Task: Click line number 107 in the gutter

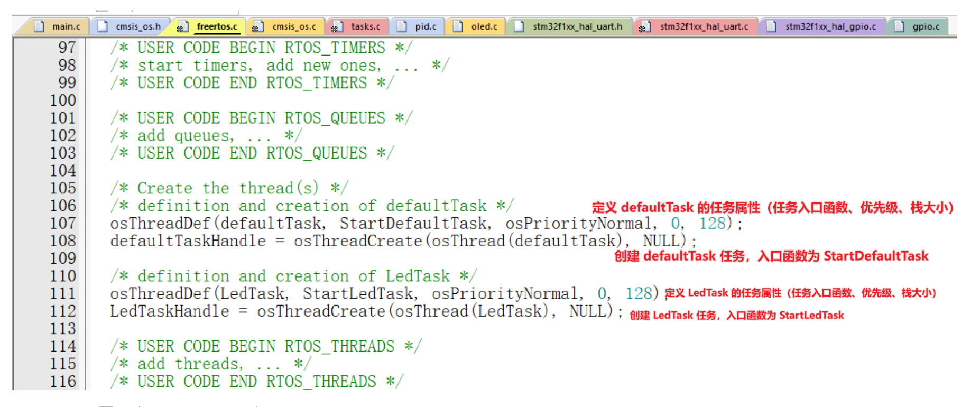Action: tap(63, 223)
